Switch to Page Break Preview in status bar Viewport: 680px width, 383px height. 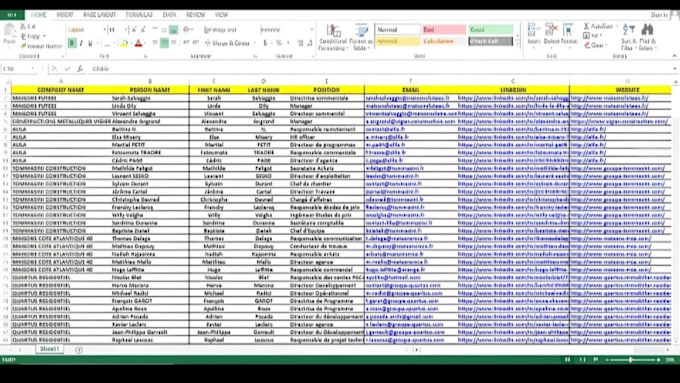pos(596,360)
